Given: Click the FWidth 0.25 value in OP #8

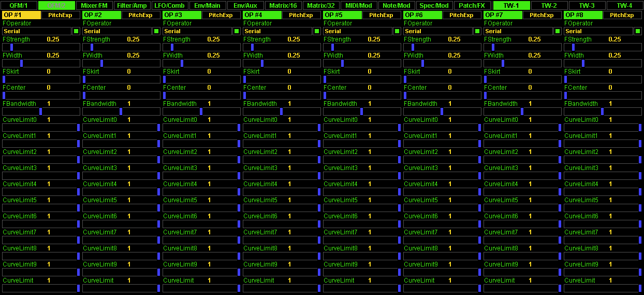Looking at the screenshot, I should click(x=614, y=55).
